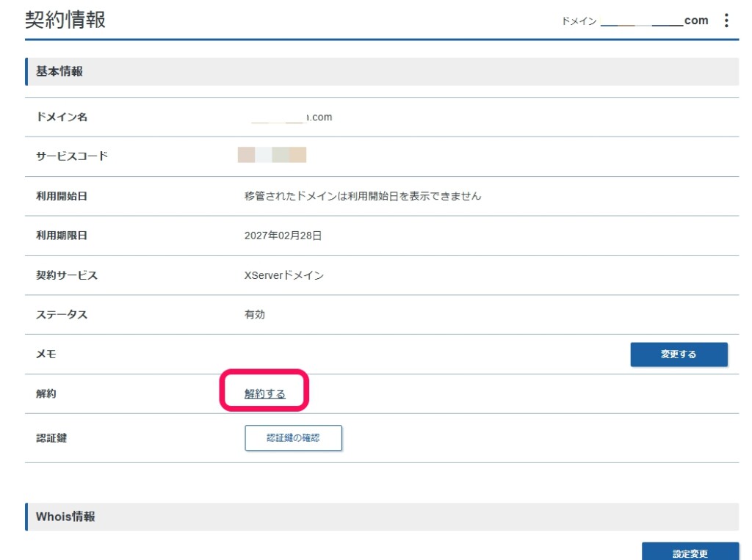Open the kebab menu at top right

click(726, 21)
